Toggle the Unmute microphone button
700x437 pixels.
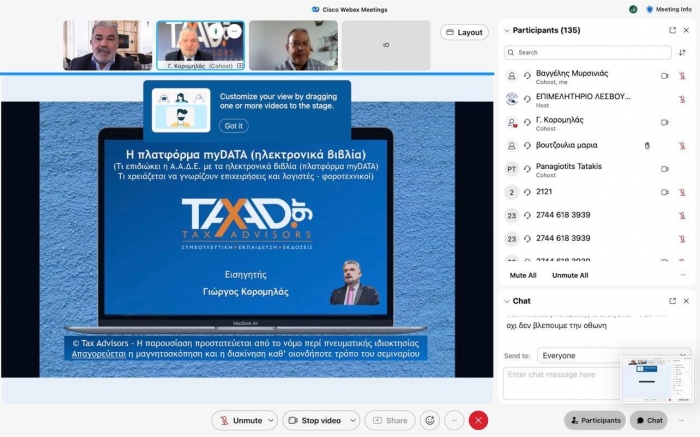(240, 421)
